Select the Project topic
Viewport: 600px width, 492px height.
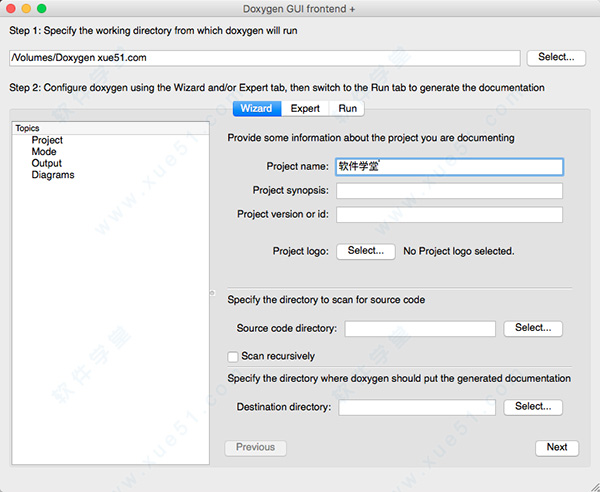pyautogui.click(x=47, y=141)
